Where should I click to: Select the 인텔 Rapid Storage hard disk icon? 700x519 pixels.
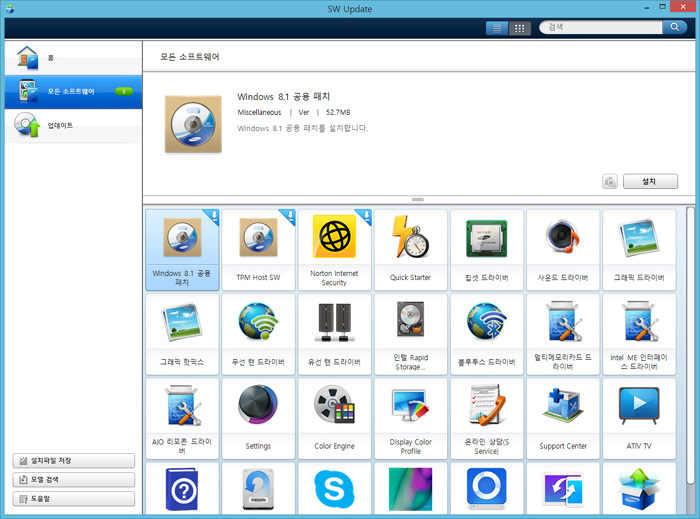click(x=411, y=320)
